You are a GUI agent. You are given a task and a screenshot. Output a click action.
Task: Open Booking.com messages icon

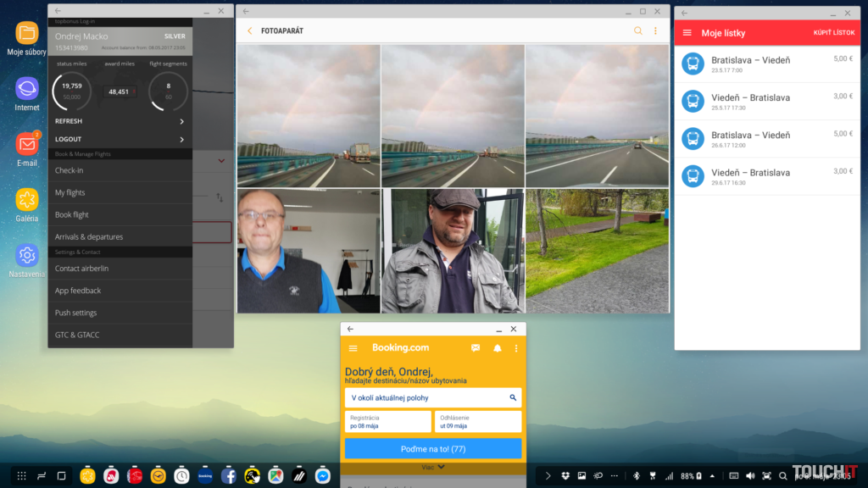476,348
